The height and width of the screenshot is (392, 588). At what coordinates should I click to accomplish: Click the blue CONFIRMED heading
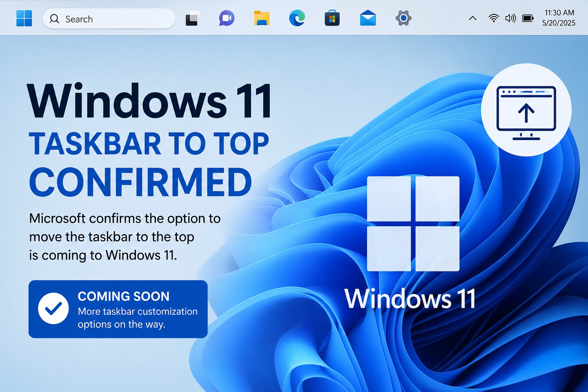click(x=140, y=182)
